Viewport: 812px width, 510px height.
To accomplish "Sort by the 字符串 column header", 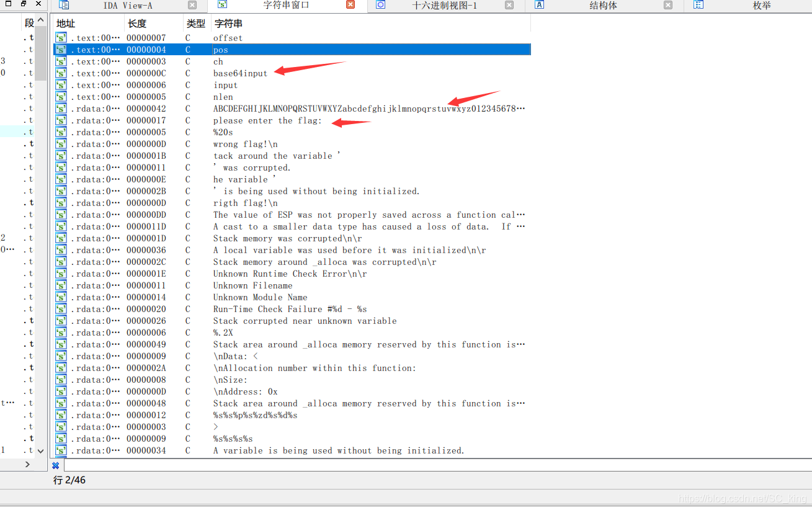I will click(370, 24).
